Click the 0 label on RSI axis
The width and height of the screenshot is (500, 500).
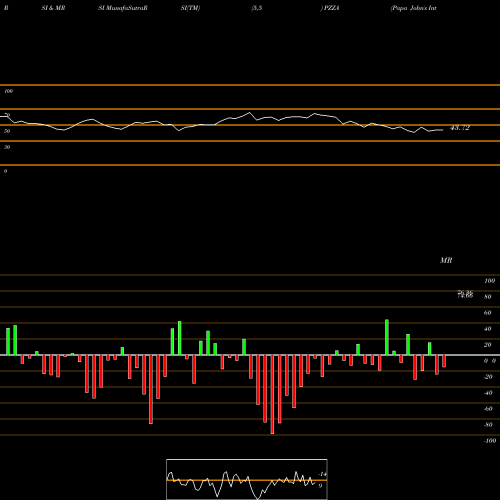pyautogui.click(x=5, y=171)
